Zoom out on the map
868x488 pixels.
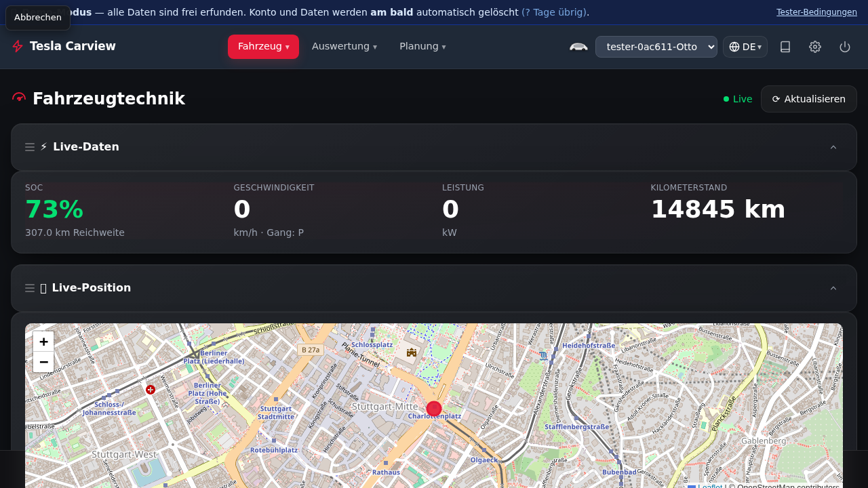click(43, 362)
